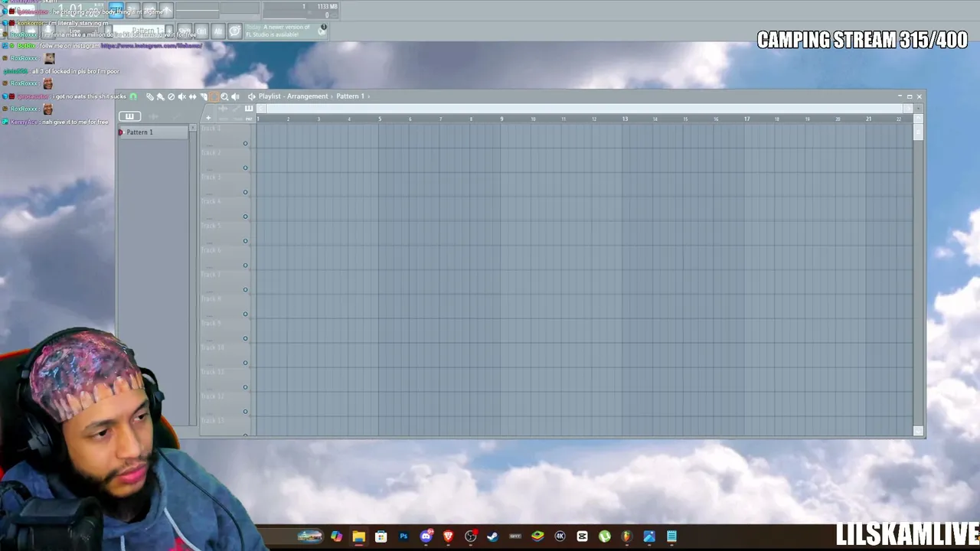Open Notepad from the taskbar

(x=671, y=536)
